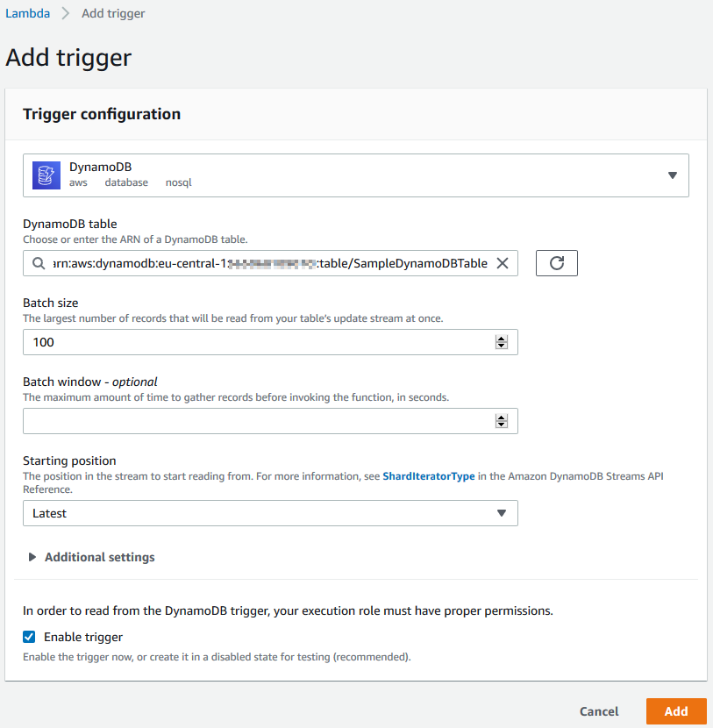The height and width of the screenshot is (728, 713).
Task: Decrease Batch window with down stepper arrow
Action: point(502,425)
